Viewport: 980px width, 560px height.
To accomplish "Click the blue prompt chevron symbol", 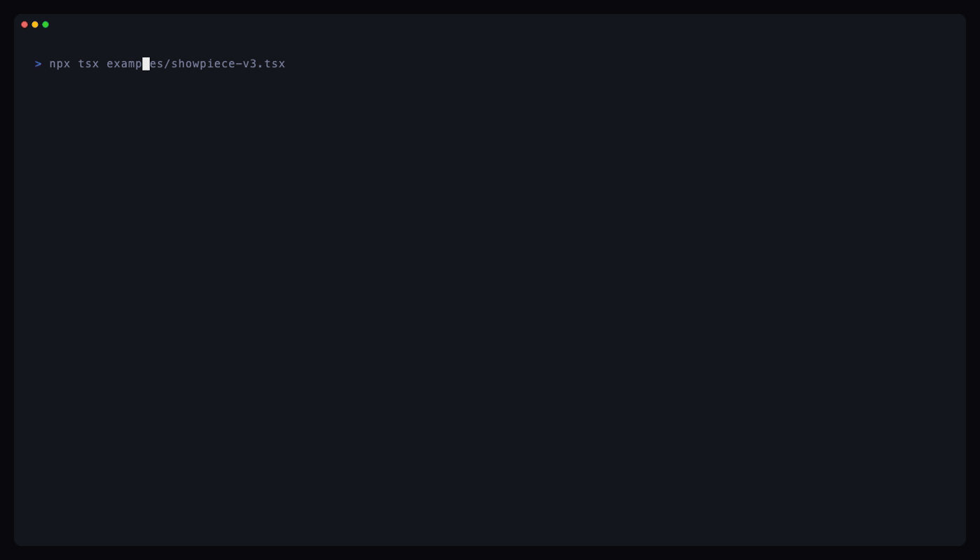I will pos(38,64).
